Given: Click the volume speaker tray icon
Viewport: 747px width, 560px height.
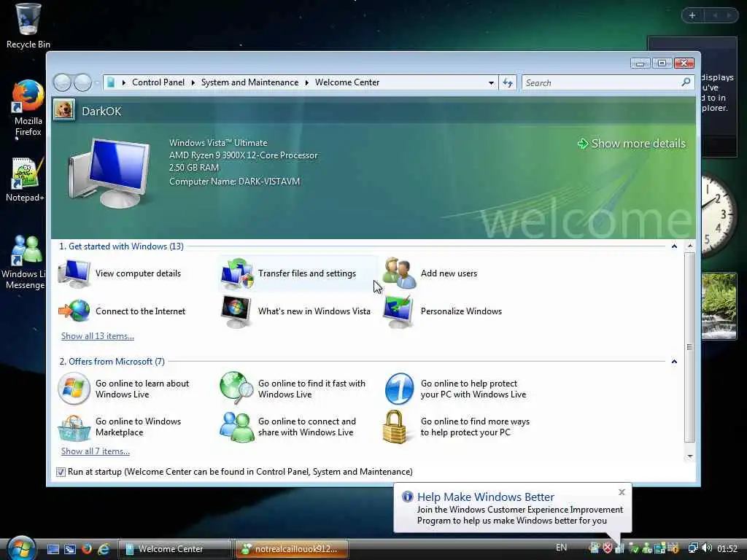Looking at the screenshot, I should point(707,548).
